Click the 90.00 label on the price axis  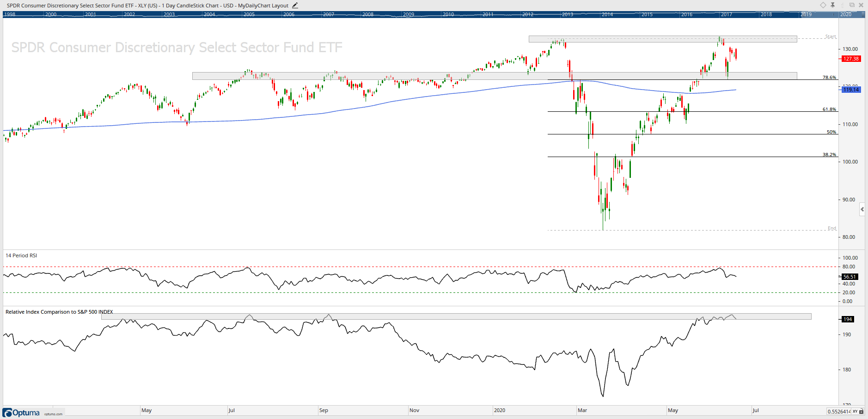click(x=849, y=200)
